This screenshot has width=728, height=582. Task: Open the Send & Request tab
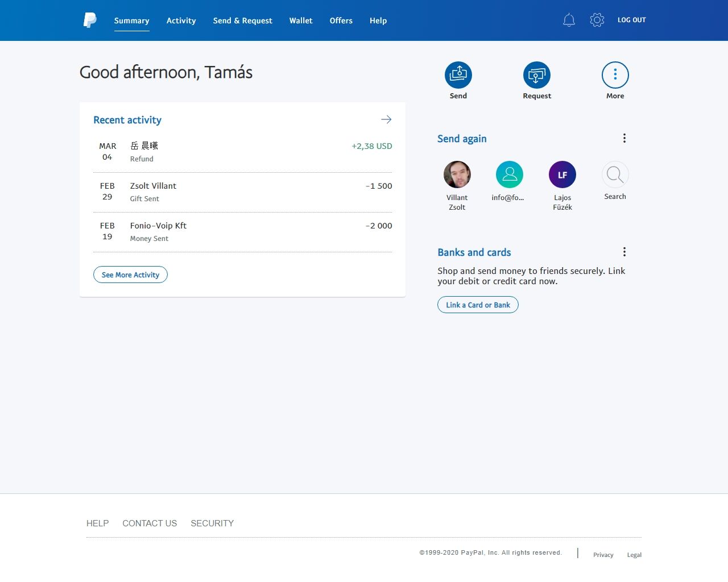pyautogui.click(x=242, y=20)
